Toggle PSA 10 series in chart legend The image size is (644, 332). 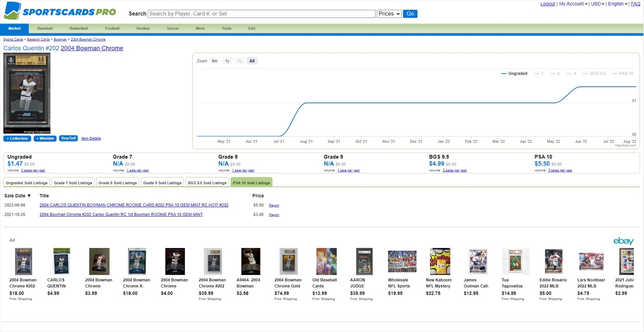coord(623,74)
